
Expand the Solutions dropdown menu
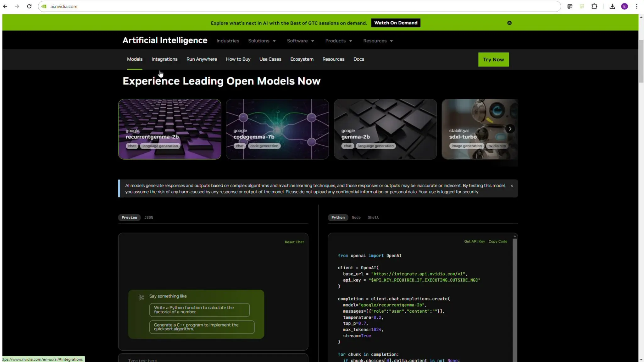[x=262, y=41]
